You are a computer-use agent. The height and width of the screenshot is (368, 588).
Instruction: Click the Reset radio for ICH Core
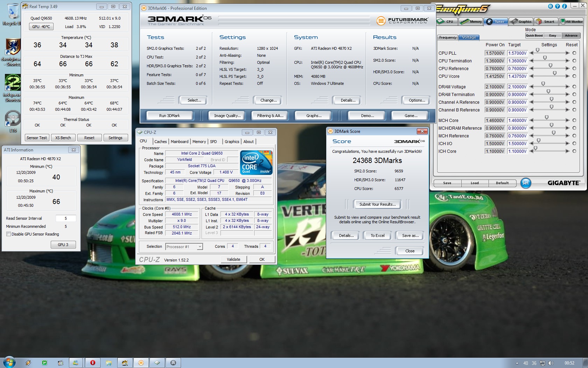click(x=574, y=151)
